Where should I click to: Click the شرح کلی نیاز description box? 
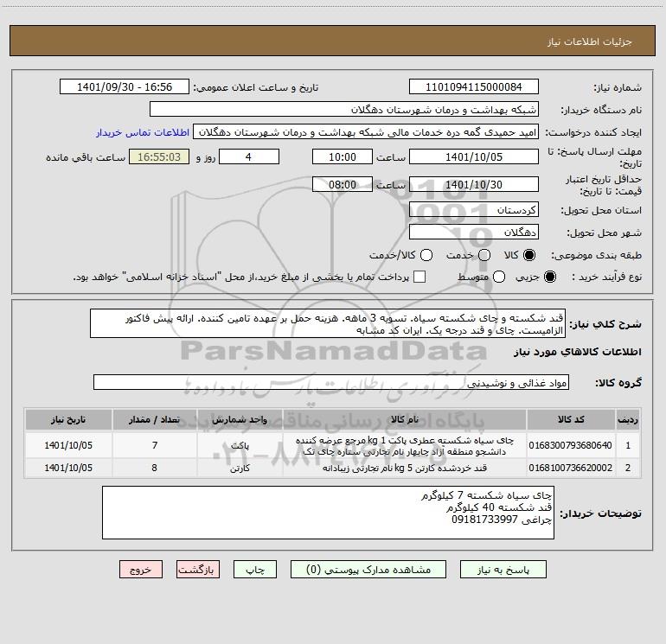[x=328, y=323]
